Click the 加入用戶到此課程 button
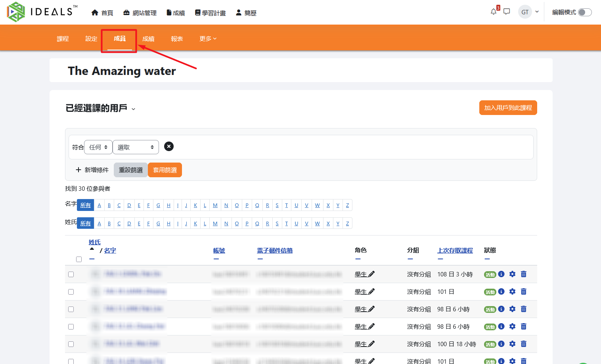 tap(508, 108)
